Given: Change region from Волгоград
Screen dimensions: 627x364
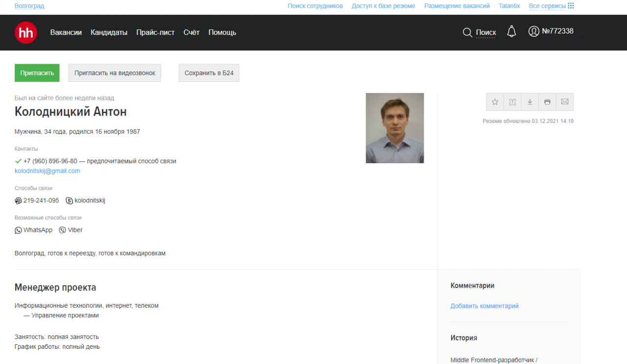Looking at the screenshot, I should click(29, 6).
